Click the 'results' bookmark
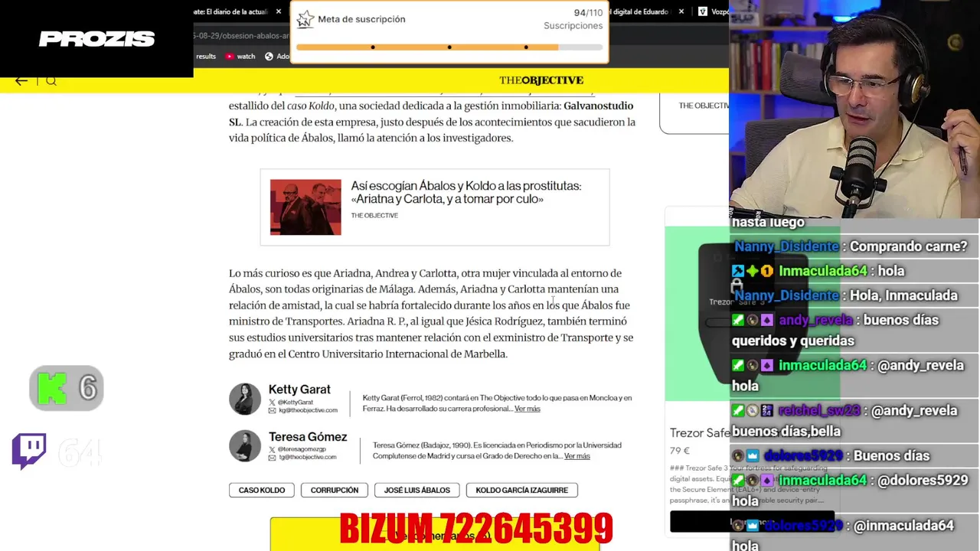The image size is (980, 551). pos(206,56)
